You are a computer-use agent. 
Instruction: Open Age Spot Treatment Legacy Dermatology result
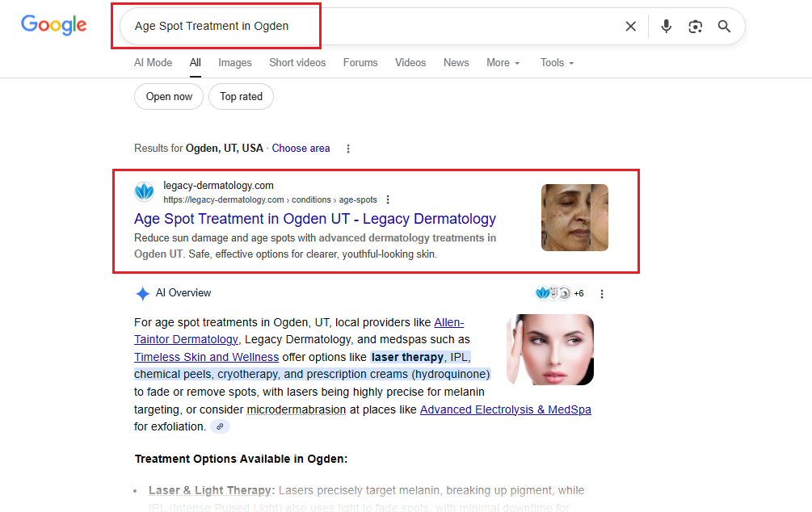point(314,219)
